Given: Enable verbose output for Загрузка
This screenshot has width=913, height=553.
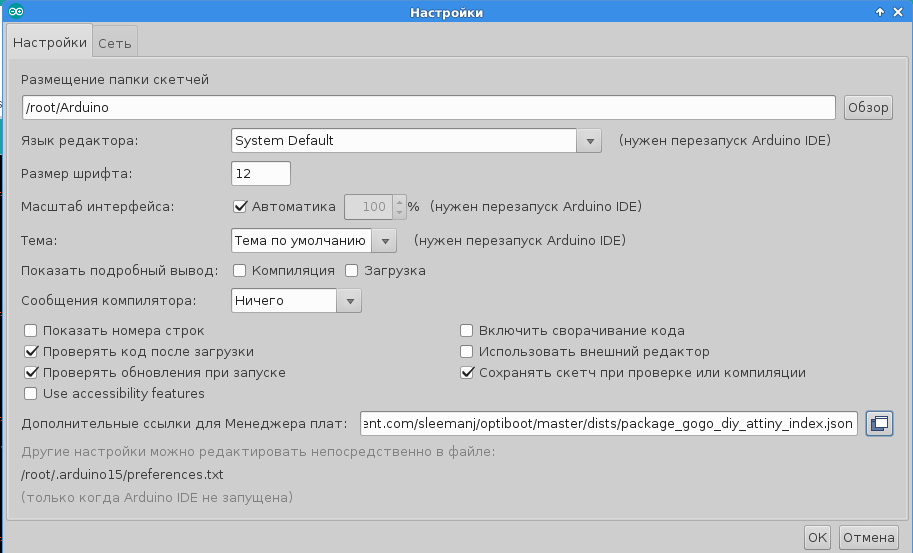Looking at the screenshot, I should [352, 270].
